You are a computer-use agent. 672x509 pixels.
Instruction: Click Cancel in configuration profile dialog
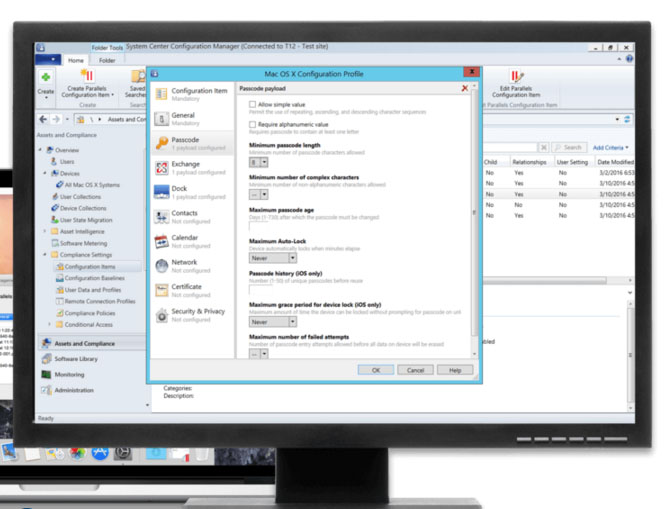coord(415,370)
